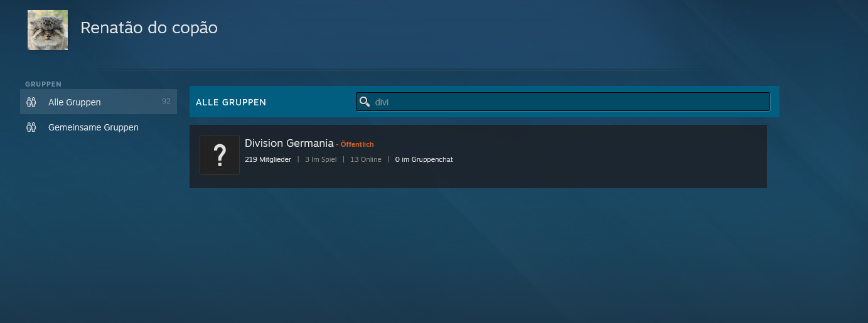Click the 92 group count badge

[x=166, y=101]
